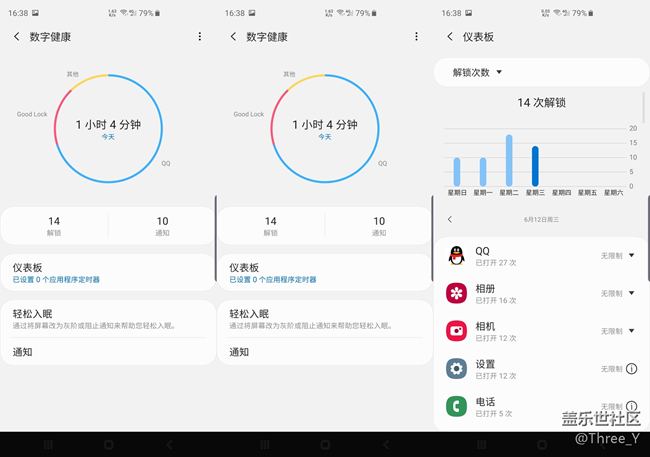Tap the 设置 gear app icon

[456, 368]
